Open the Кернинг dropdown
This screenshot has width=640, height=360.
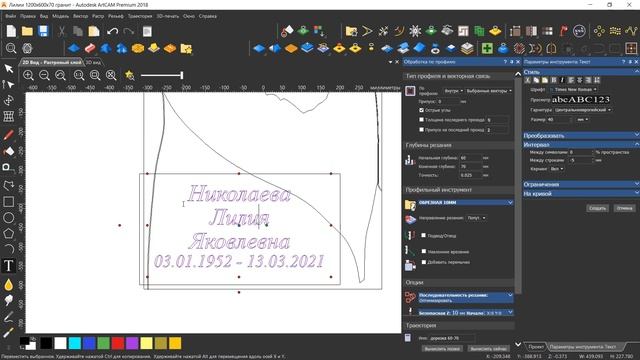click(557, 169)
